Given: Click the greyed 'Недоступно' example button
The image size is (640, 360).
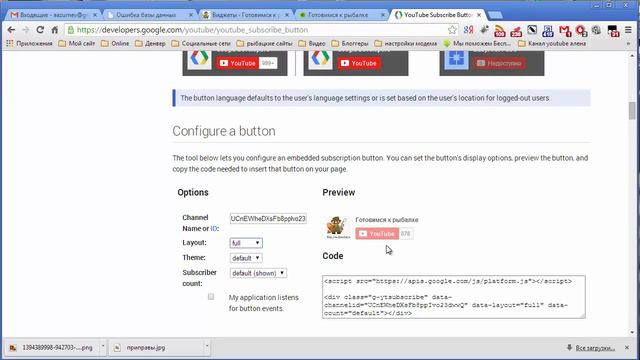Looking at the screenshot, I should [x=499, y=63].
